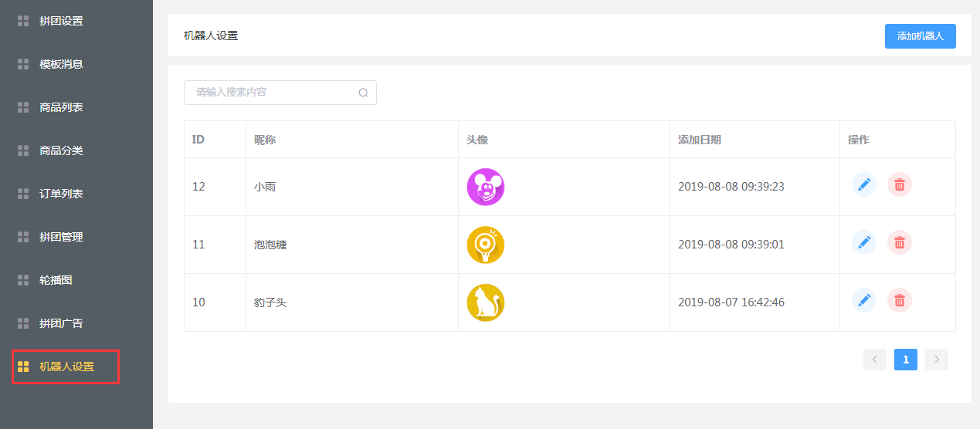Focus the 请输入搜索内容 search field
This screenshot has width=980, height=429.
coord(280,93)
